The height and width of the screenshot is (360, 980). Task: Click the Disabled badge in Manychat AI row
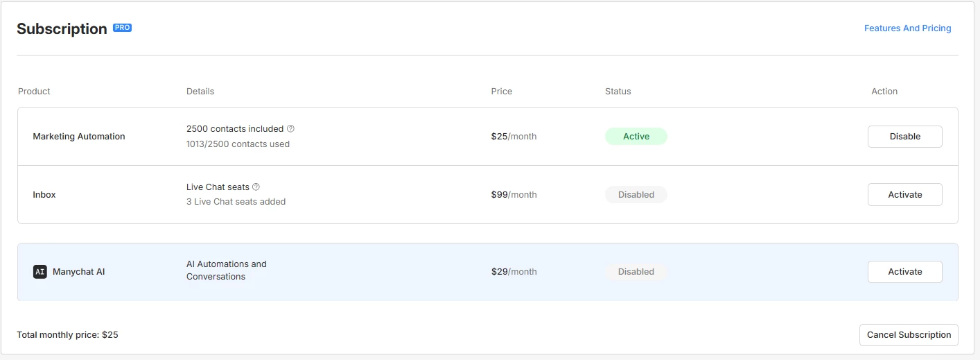tap(636, 272)
